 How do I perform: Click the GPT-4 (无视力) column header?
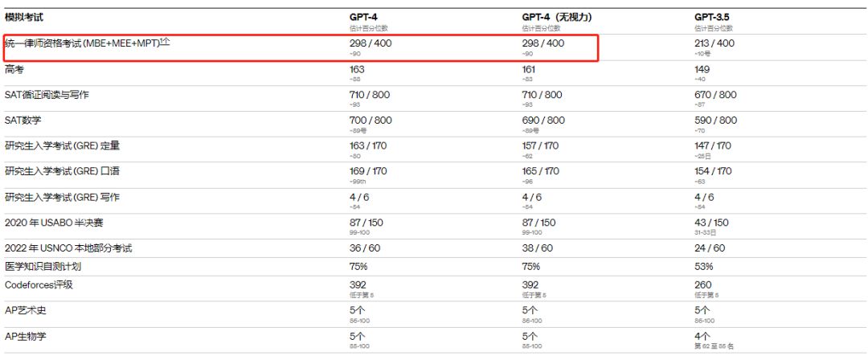pyautogui.click(x=557, y=17)
